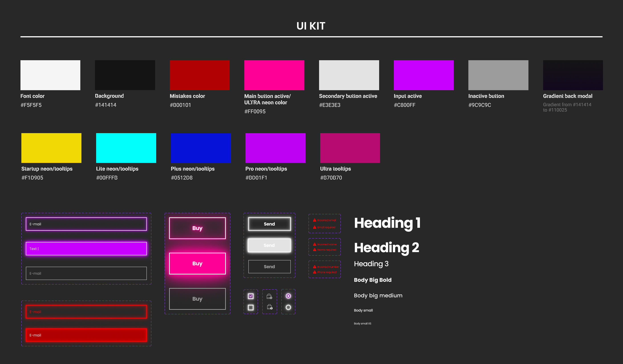Pick the Lite neon cyan swatch

pyautogui.click(x=126, y=148)
